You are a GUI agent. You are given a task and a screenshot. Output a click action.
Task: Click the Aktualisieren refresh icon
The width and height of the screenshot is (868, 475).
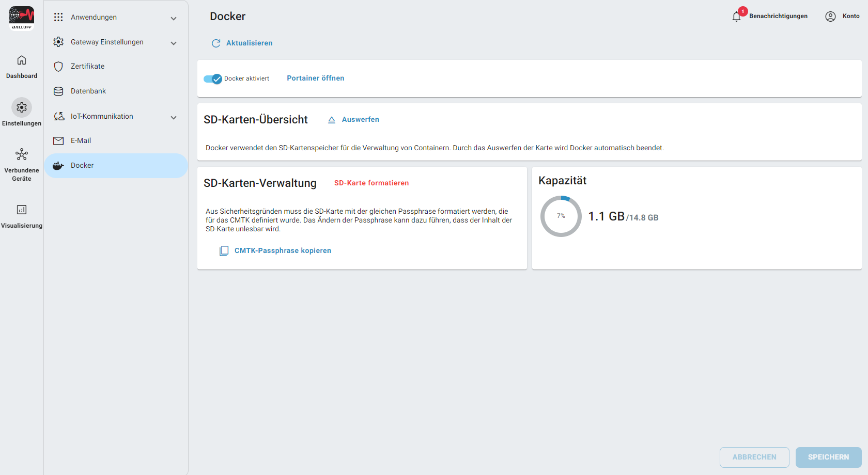click(216, 43)
